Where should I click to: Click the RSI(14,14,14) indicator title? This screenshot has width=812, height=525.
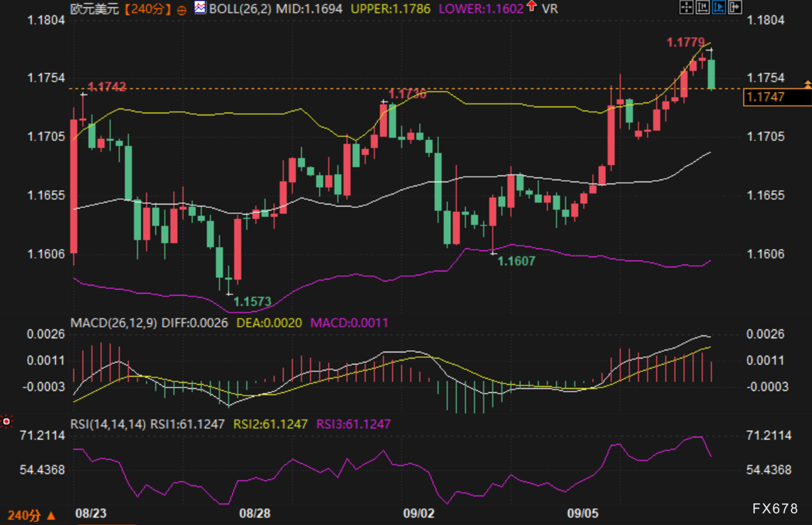[x=108, y=424]
